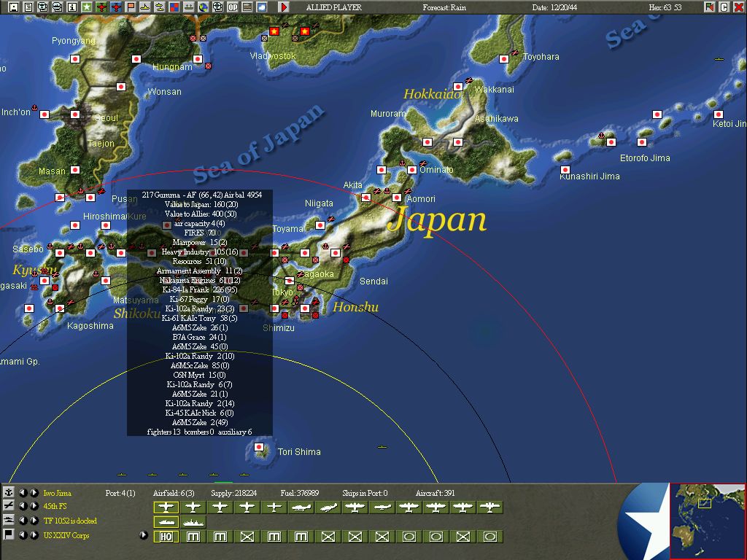The image size is (747, 560).
Task: Click the aircraft icon beside 45th FS
Action: 9,506
